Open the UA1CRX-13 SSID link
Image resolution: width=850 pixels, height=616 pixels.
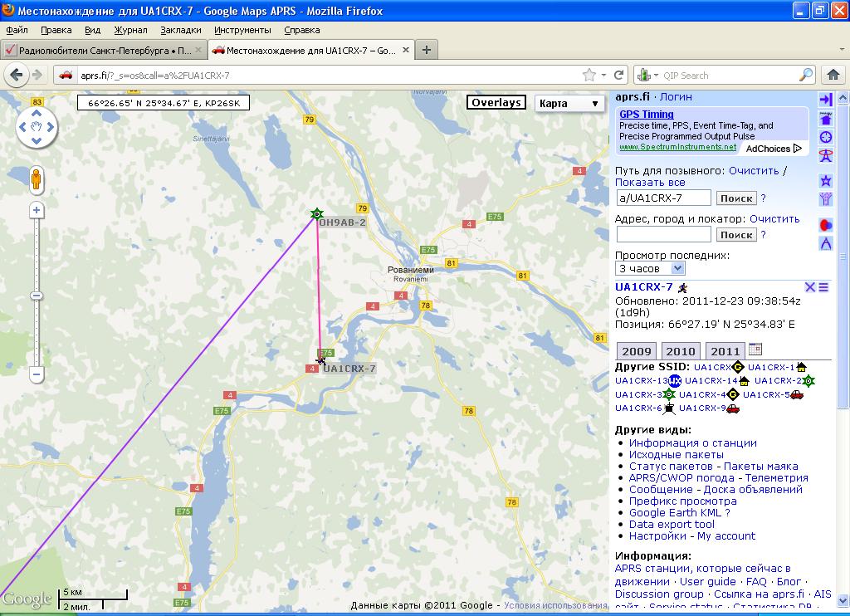click(642, 381)
